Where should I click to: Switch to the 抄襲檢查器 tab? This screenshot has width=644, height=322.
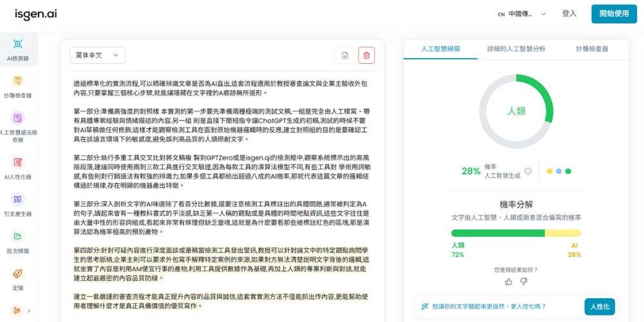(592, 49)
